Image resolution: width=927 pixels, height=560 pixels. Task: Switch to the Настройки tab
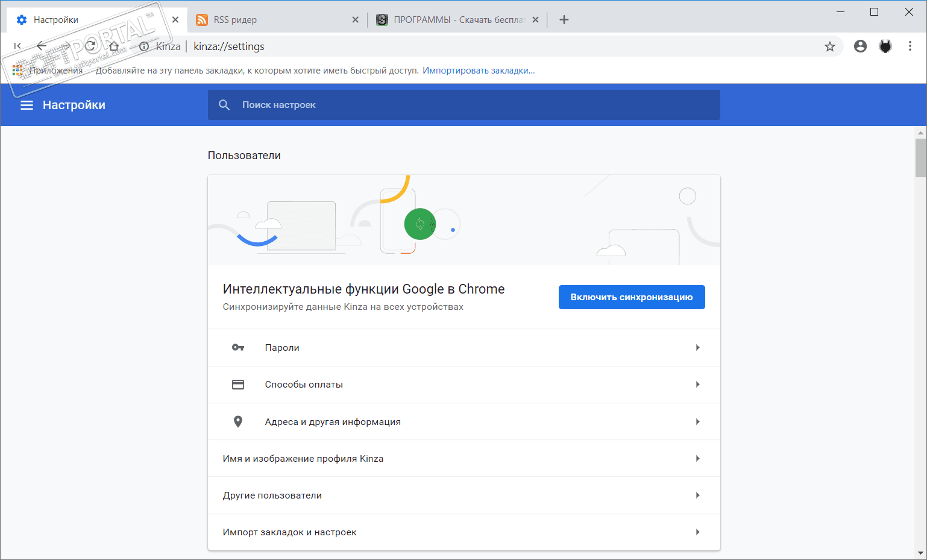[96, 20]
